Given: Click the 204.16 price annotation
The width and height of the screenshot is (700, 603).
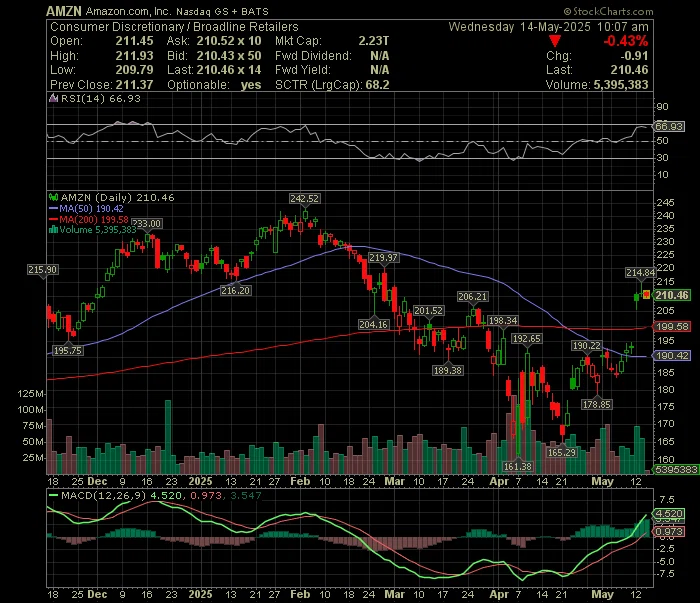Looking at the screenshot, I should tap(374, 324).
